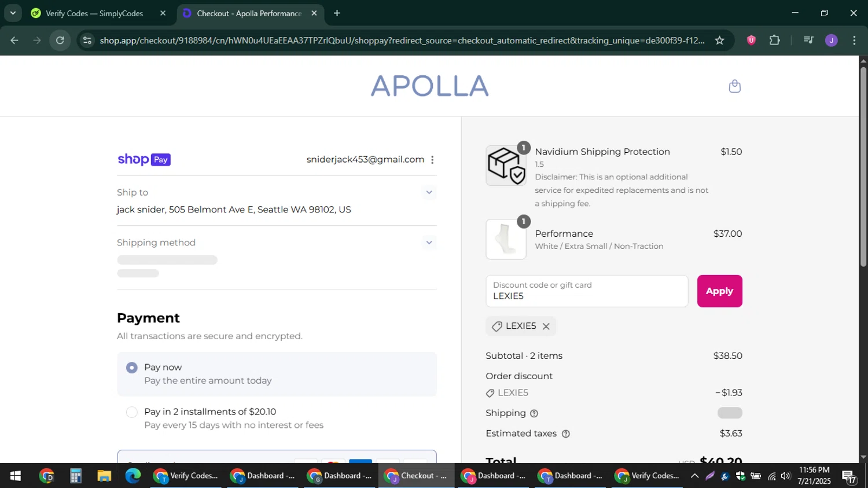Screen dimensions: 868x488
Task: Open the network tray icon
Action: pyautogui.click(x=771, y=476)
